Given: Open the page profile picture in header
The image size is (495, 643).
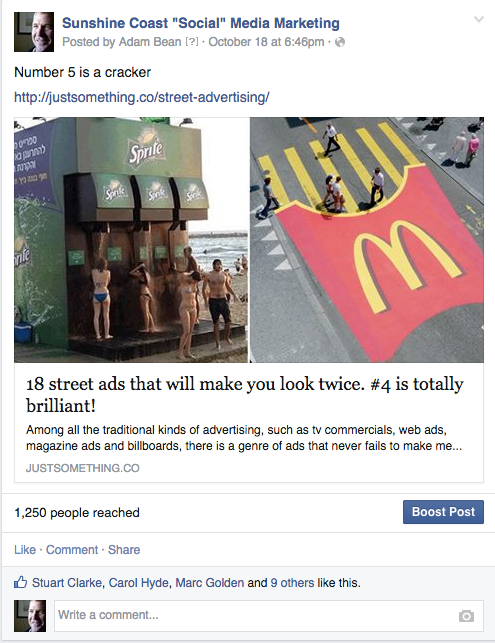Looking at the screenshot, I should (x=34, y=32).
